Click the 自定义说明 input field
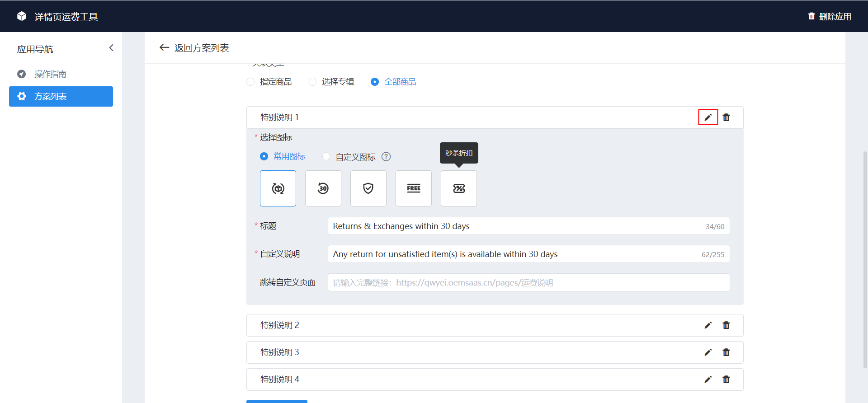 point(528,254)
